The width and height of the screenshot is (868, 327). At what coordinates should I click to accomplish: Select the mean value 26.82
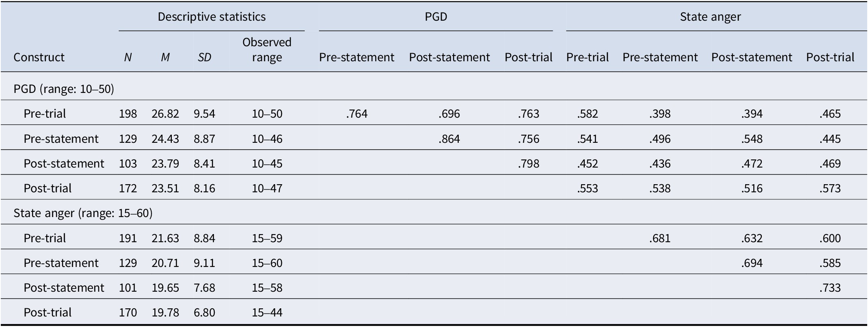[x=165, y=114]
